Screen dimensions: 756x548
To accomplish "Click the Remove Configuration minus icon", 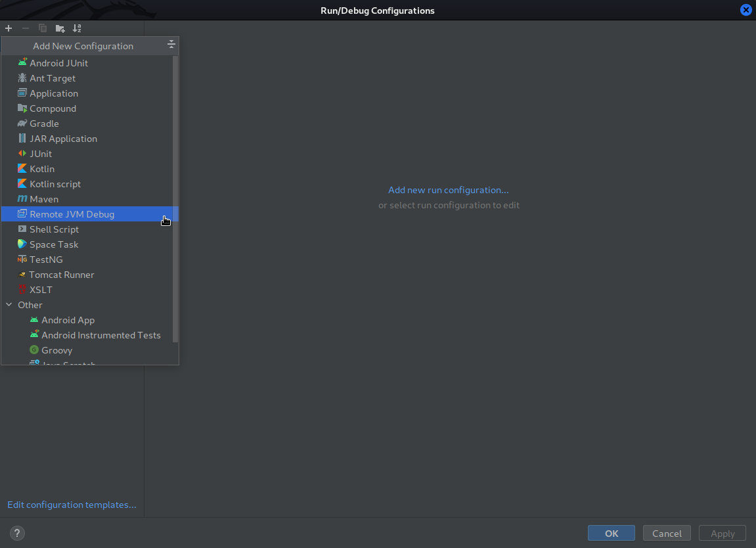I will pyautogui.click(x=26, y=28).
